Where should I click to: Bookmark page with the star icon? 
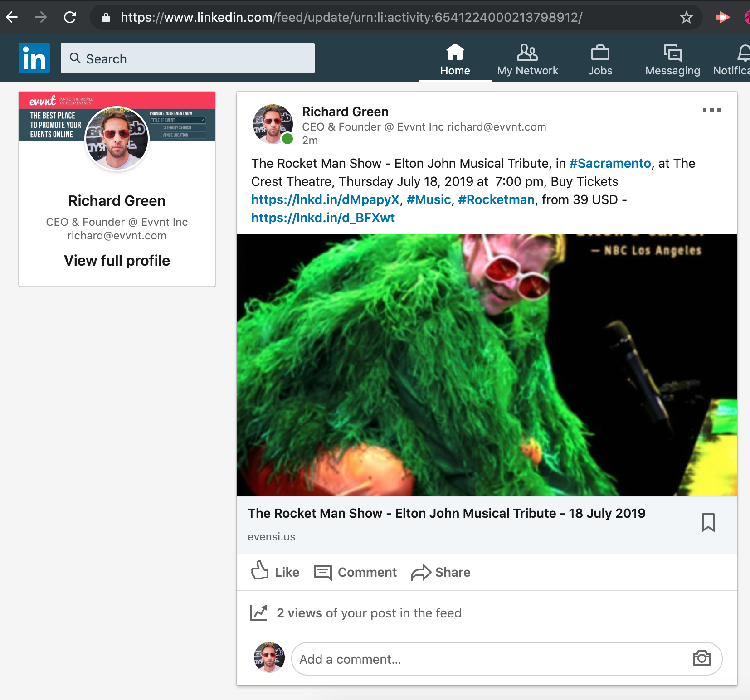686,18
